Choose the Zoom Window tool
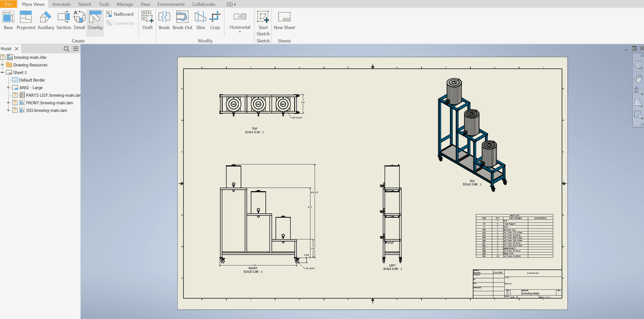This screenshot has height=319, width=644. pos(638,115)
